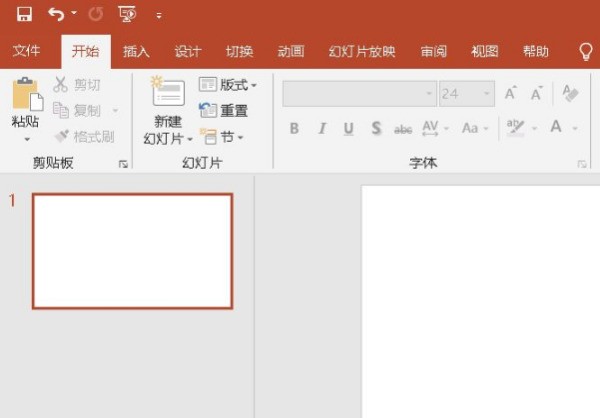This screenshot has height=418, width=600.
Task: Open the 剪贴板 dialog launcher
Action: 123,164
